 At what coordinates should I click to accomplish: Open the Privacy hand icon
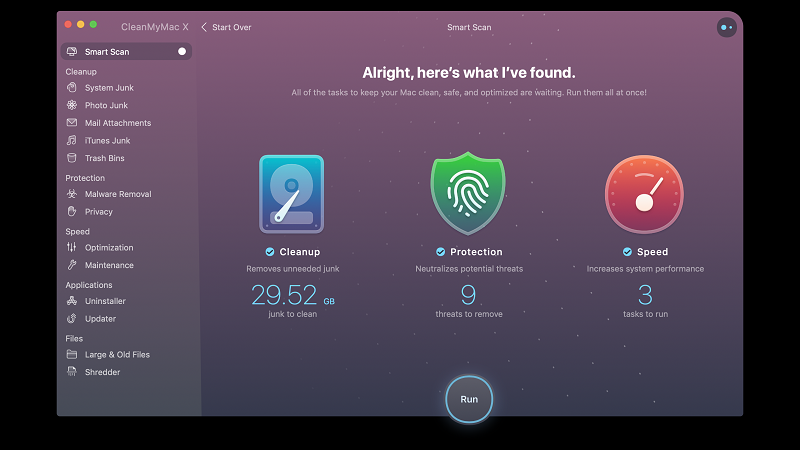pos(72,212)
